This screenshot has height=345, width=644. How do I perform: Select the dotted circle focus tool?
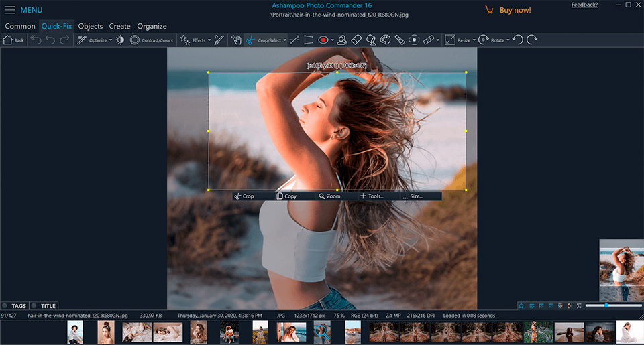pyautogui.click(x=415, y=40)
